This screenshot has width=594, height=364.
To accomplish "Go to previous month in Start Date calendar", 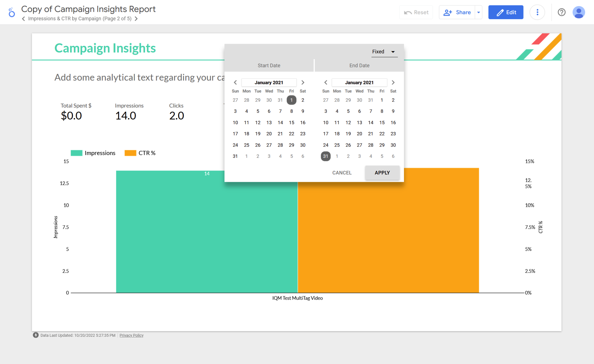I will coord(235,82).
